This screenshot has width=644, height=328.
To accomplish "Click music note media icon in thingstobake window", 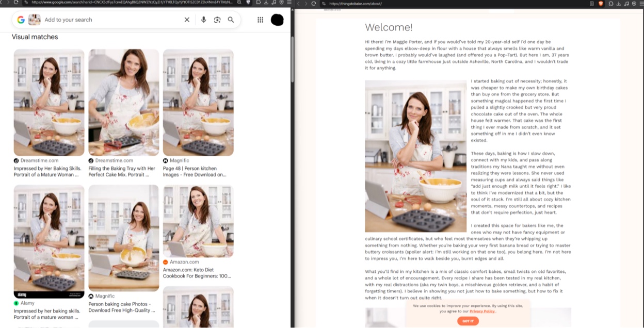I will 626,3.
